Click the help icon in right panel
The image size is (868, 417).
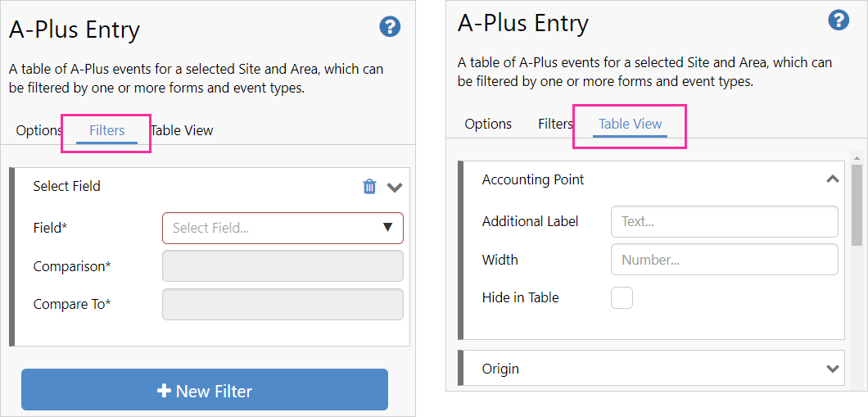tap(839, 20)
